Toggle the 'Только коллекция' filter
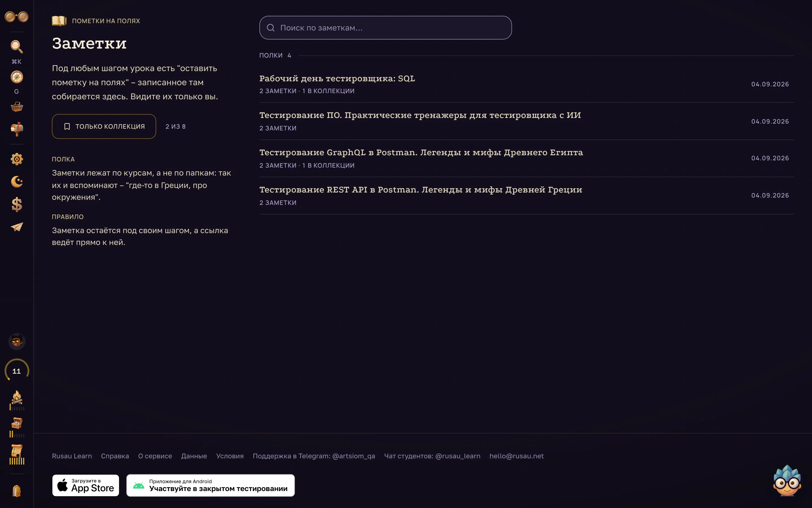 click(x=104, y=126)
